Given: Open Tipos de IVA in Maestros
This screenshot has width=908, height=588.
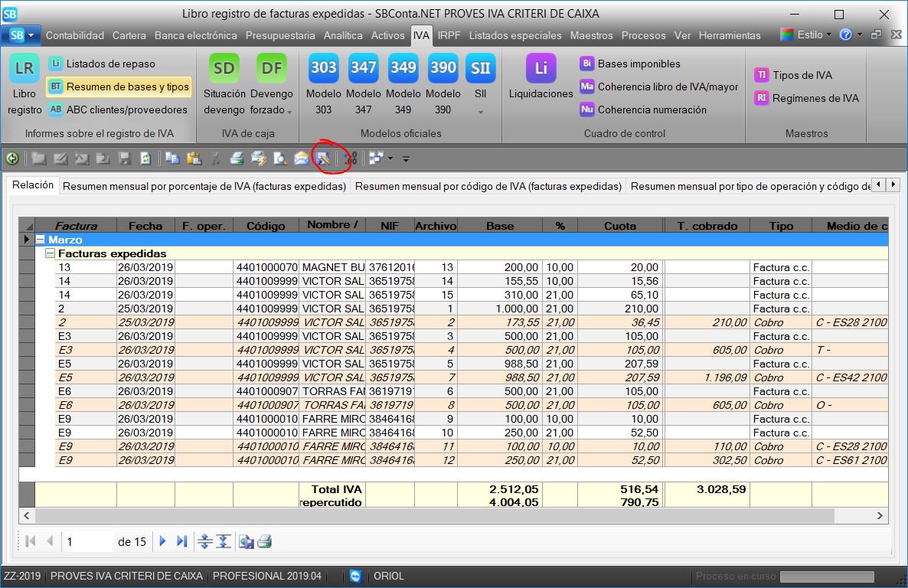Looking at the screenshot, I should [x=802, y=75].
